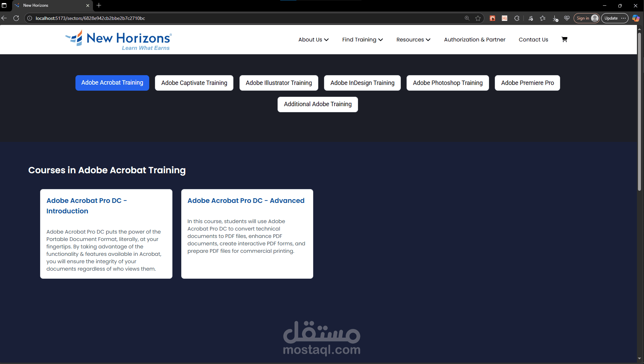Expand the Find Training dropdown
This screenshot has height=364, width=644.
tap(363, 40)
